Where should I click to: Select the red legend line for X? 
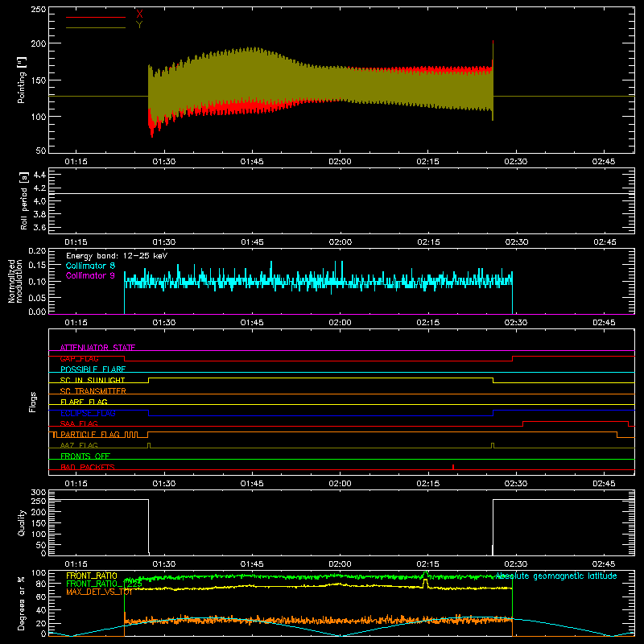(x=96, y=17)
